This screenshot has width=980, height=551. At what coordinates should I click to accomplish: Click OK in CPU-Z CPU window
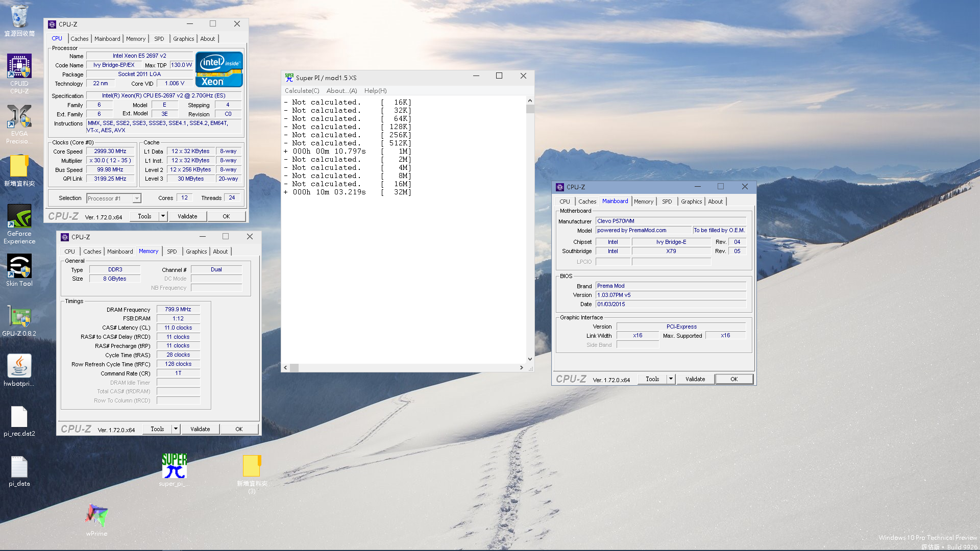click(226, 216)
